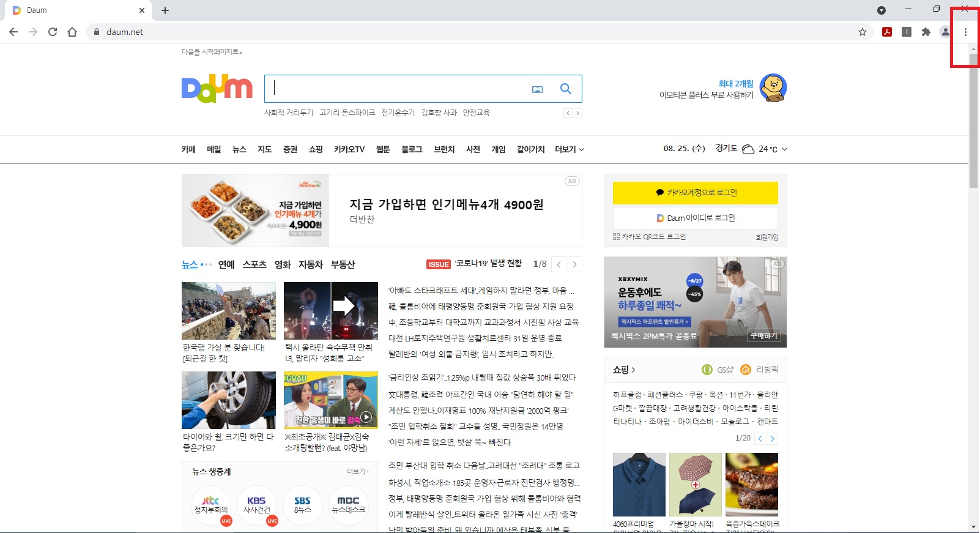Bookmark this page with star icon
The height and width of the screenshot is (533, 980).
click(863, 32)
